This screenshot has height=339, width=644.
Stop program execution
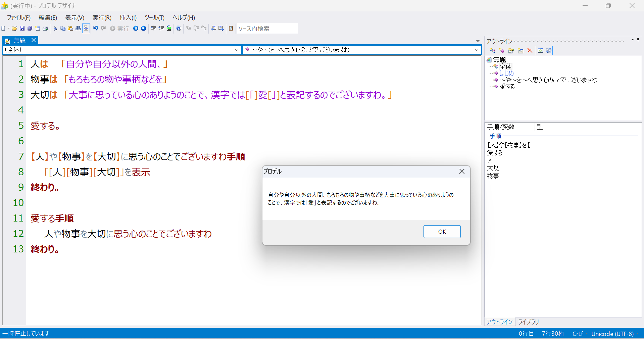pyautogui.click(x=143, y=29)
